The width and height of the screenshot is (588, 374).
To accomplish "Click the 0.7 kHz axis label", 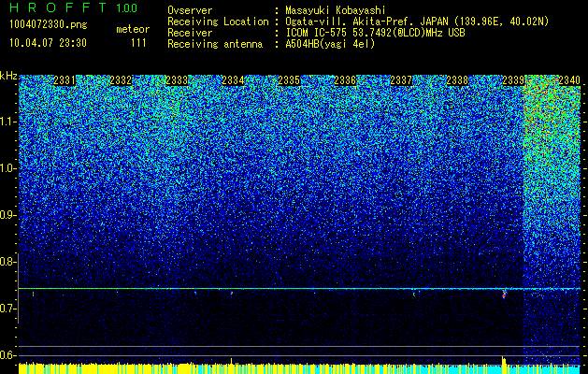I will (8, 309).
